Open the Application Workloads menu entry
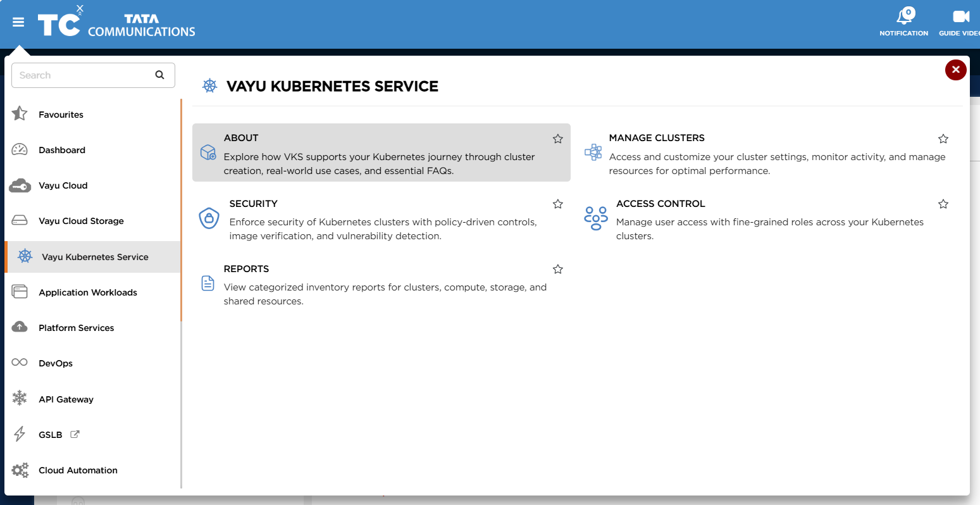The width and height of the screenshot is (980, 505). pos(88,292)
